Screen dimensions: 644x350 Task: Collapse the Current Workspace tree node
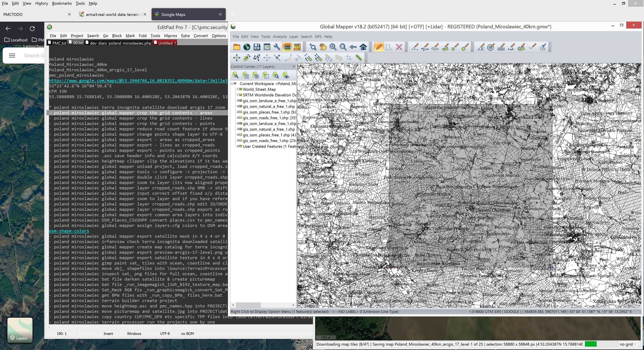pos(232,84)
